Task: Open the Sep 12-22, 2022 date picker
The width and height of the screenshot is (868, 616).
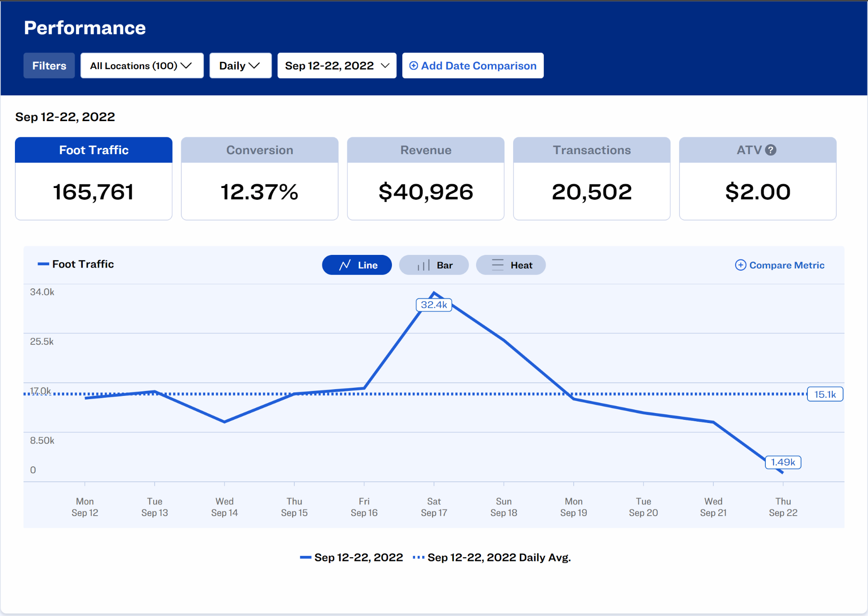Action: [x=336, y=66]
